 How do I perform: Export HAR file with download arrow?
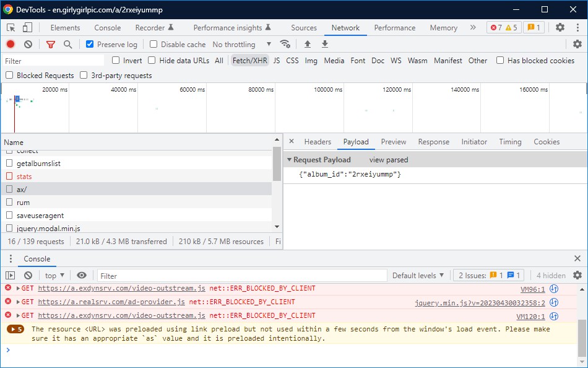tap(325, 45)
